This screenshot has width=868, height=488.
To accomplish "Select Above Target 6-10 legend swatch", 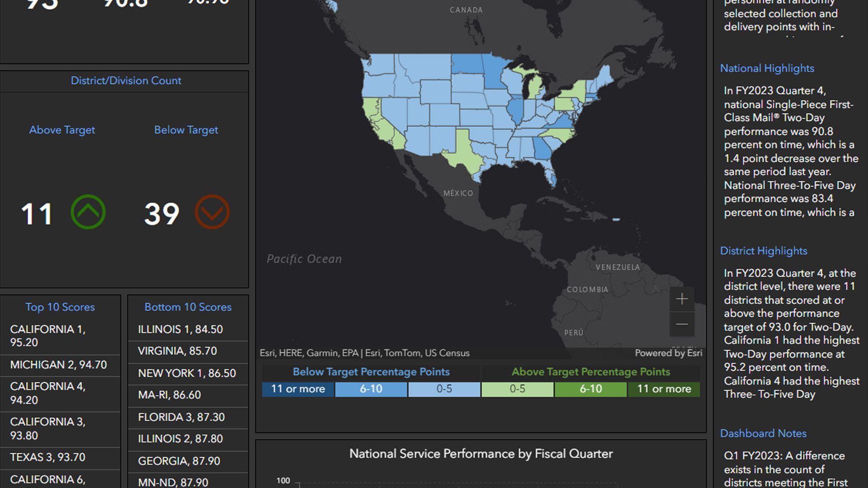I will point(590,389).
